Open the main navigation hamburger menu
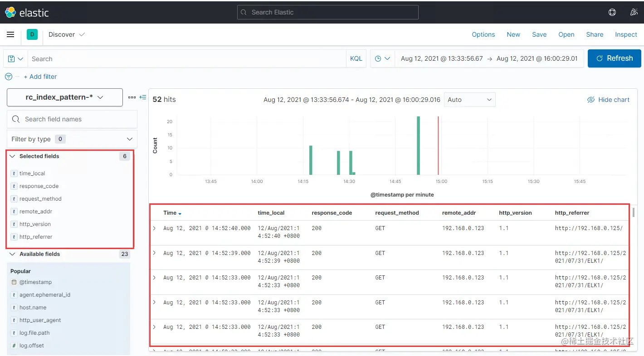 10,34
